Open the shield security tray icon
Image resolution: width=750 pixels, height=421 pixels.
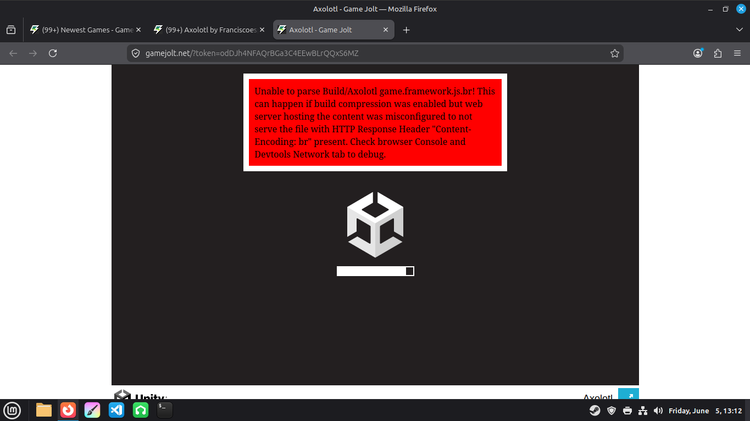coord(611,410)
